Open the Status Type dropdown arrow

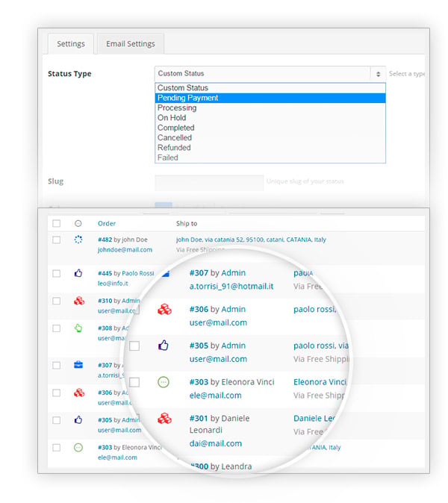click(x=378, y=74)
